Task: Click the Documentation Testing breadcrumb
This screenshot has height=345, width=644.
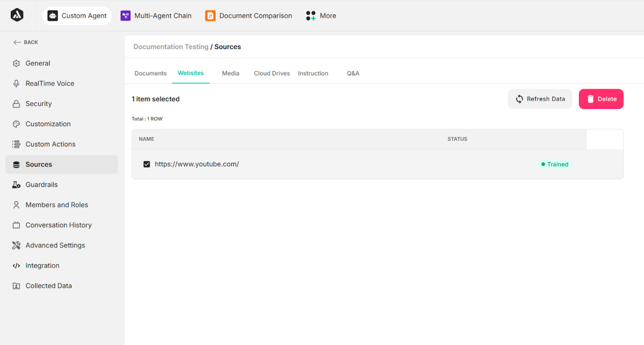Action: click(171, 47)
